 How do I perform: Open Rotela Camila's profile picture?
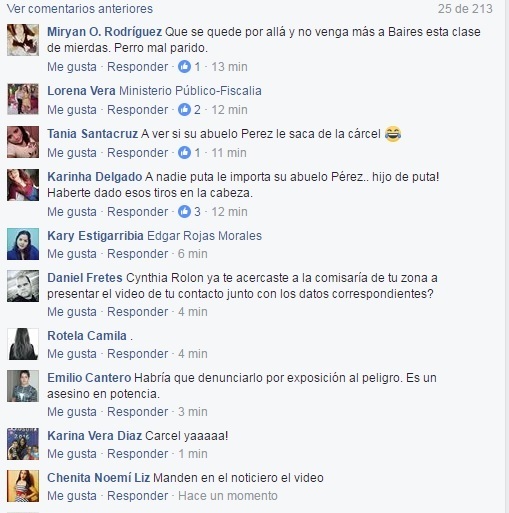click(x=23, y=344)
